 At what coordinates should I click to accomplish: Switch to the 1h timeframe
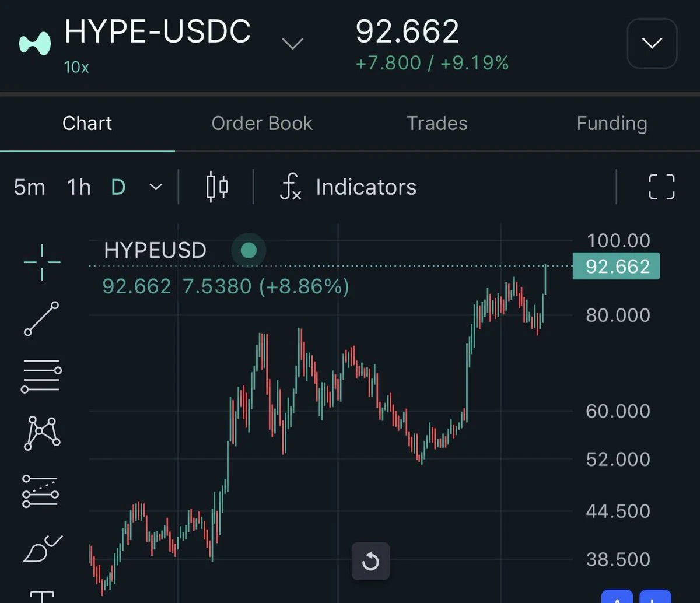tap(79, 187)
